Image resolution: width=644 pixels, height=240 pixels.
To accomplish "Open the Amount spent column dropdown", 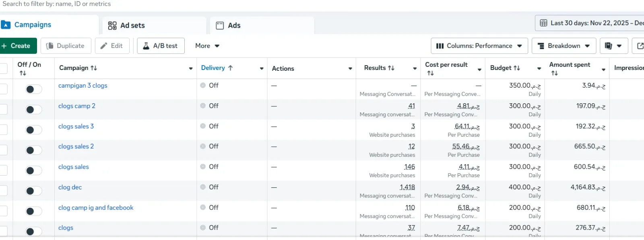I will pos(604,70).
